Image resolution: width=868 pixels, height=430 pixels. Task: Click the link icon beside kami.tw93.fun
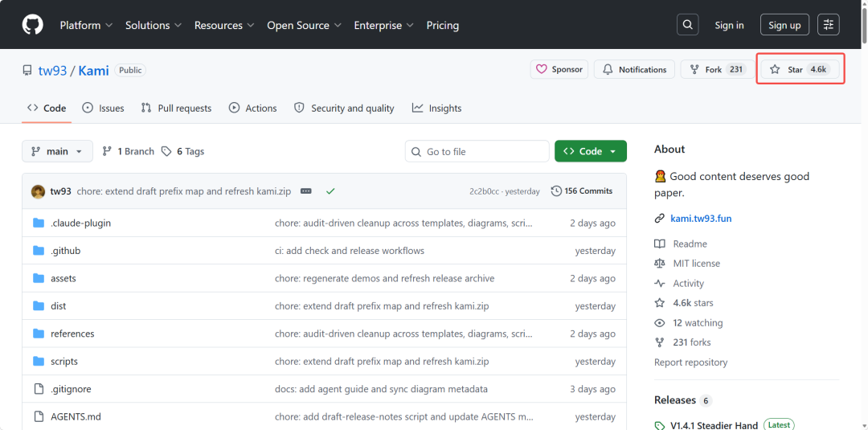[x=659, y=219]
